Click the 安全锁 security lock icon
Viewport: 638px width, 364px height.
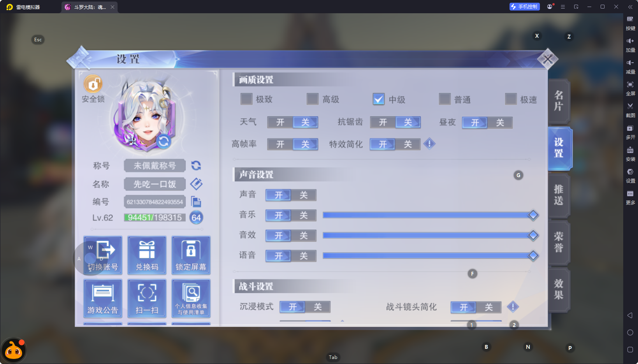(x=92, y=84)
